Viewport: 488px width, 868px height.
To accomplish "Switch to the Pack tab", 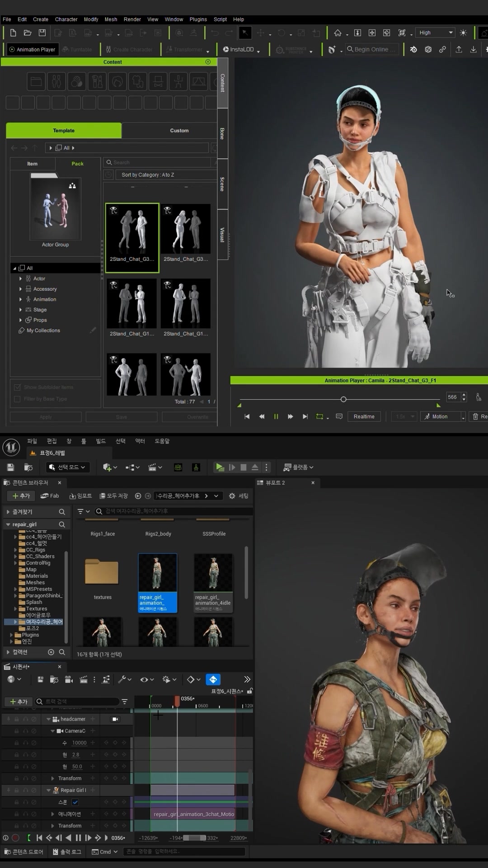I will coord(77,164).
